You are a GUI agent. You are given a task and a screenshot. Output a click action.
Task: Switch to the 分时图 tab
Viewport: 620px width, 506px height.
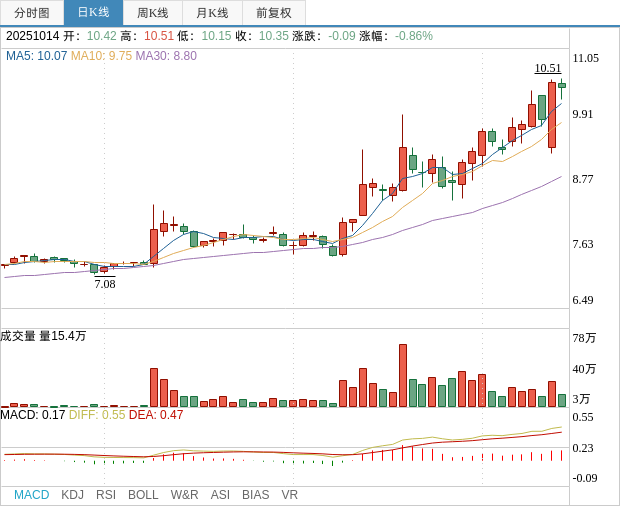32,13
